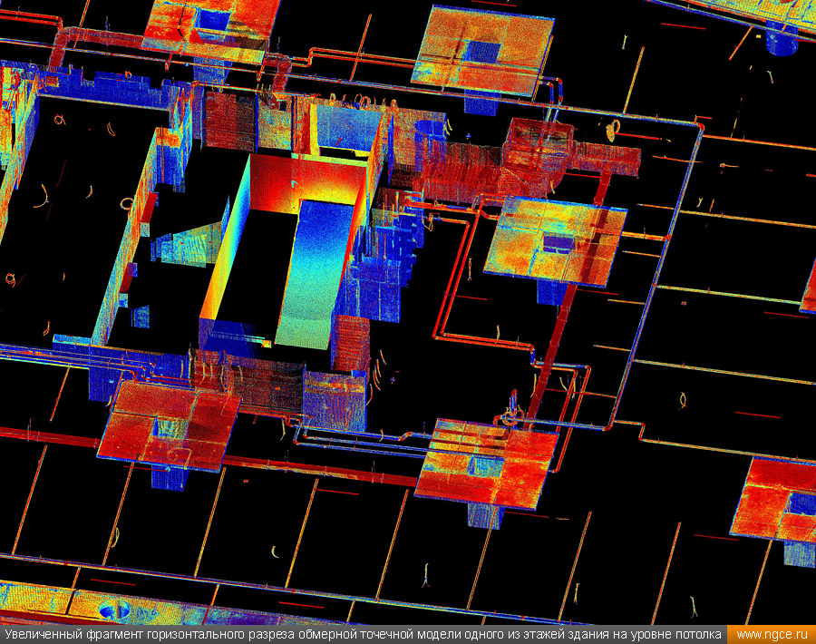Select the right-center orange ceiling panel
This screenshot has width=816, height=644.
pos(555,238)
